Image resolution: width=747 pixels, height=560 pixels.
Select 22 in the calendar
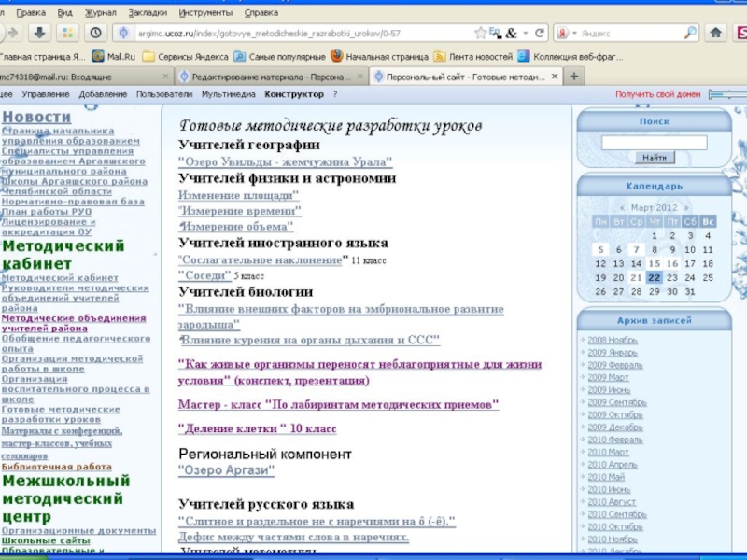[x=655, y=277]
